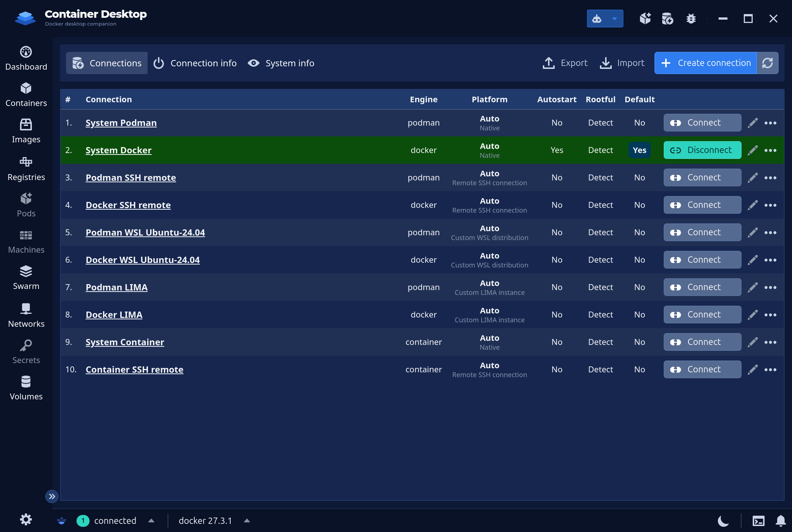Screen dimensions: 792x532
Task: Open the Container SSH remote link
Action: (x=134, y=370)
